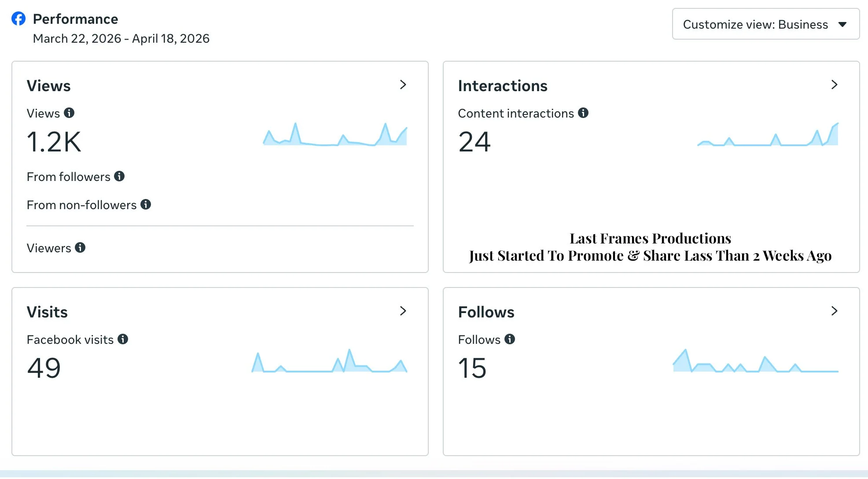Click info icon next to Views metric

(69, 113)
